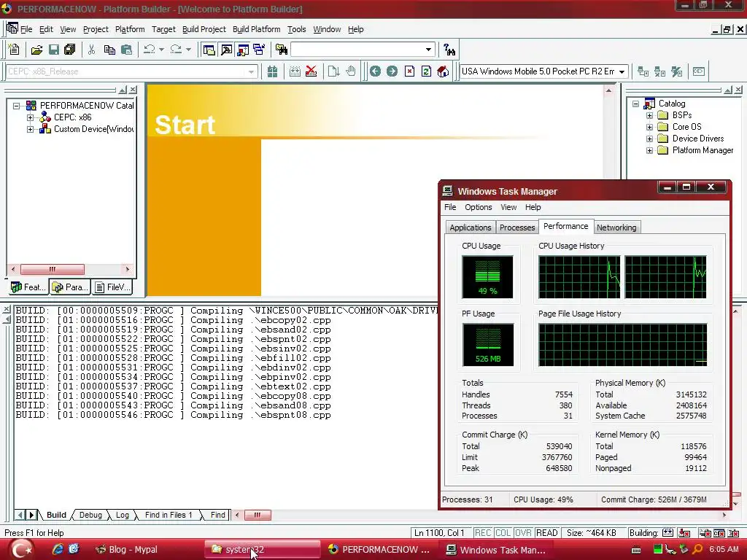Collapse the PERFORMACENOW Catalog tree node
The height and width of the screenshot is (560, 747).
point(16,106)
